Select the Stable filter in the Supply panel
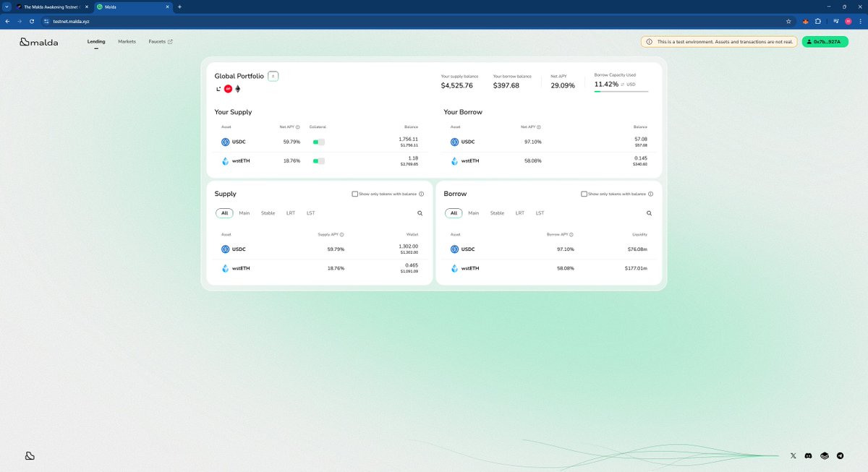The width and height of the screenshot is (868, 472). pyautogui.click(x=268, y=213)
